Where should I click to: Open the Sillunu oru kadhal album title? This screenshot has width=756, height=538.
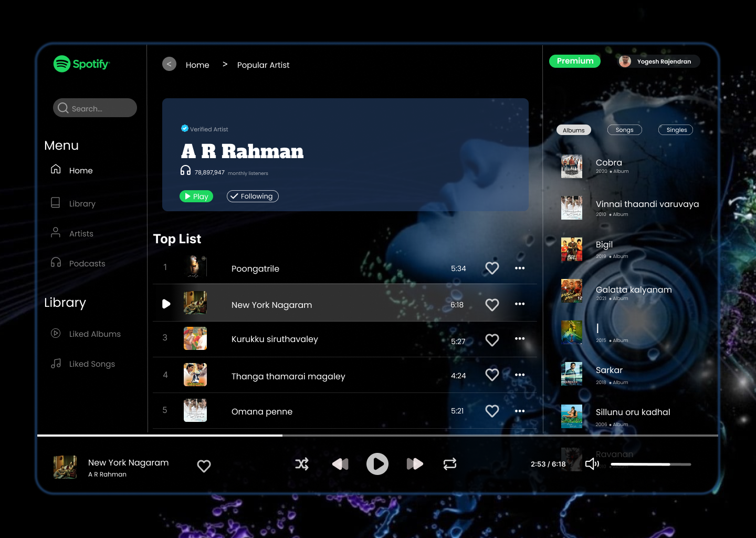(633, 412)
